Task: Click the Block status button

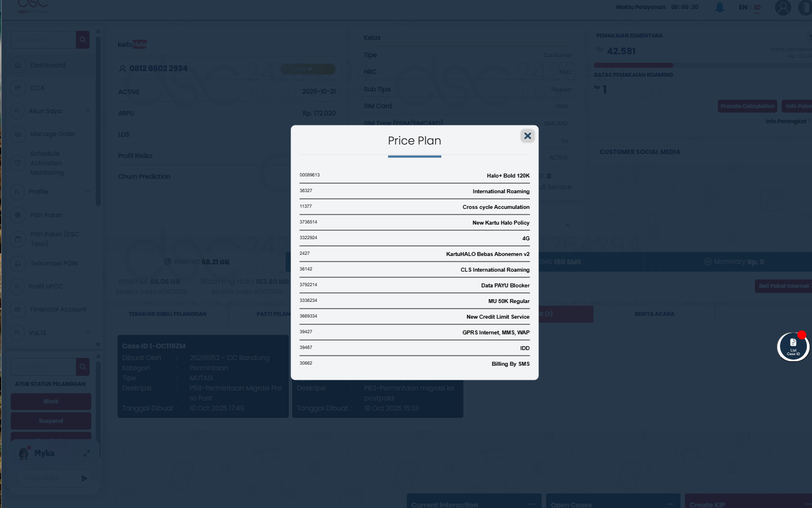Action: [x=51, y=401]
